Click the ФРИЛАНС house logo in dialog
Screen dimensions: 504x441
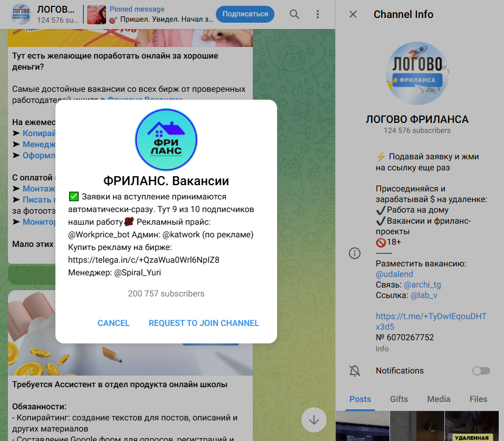166,140
